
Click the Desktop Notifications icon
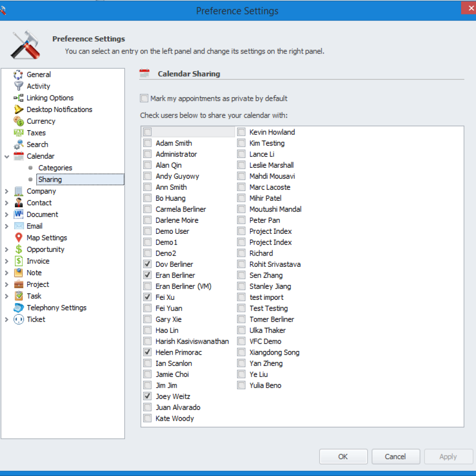point(19,110)
